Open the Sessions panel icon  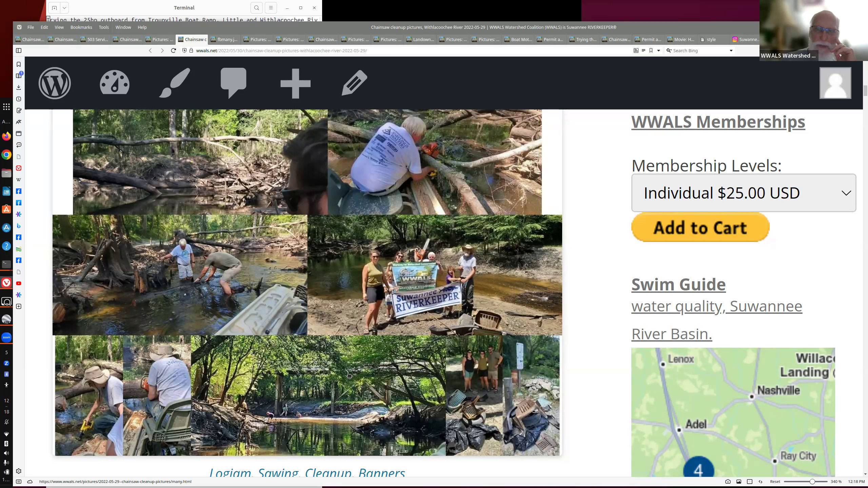19,145
